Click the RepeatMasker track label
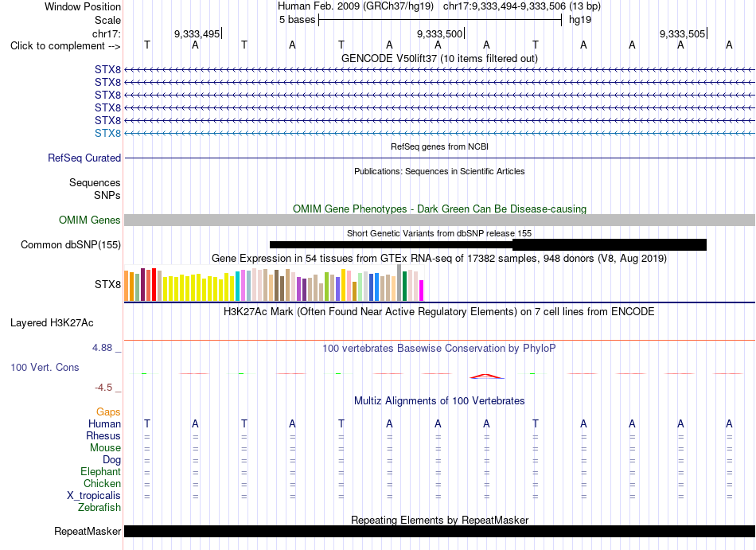 tap(88, 531)
